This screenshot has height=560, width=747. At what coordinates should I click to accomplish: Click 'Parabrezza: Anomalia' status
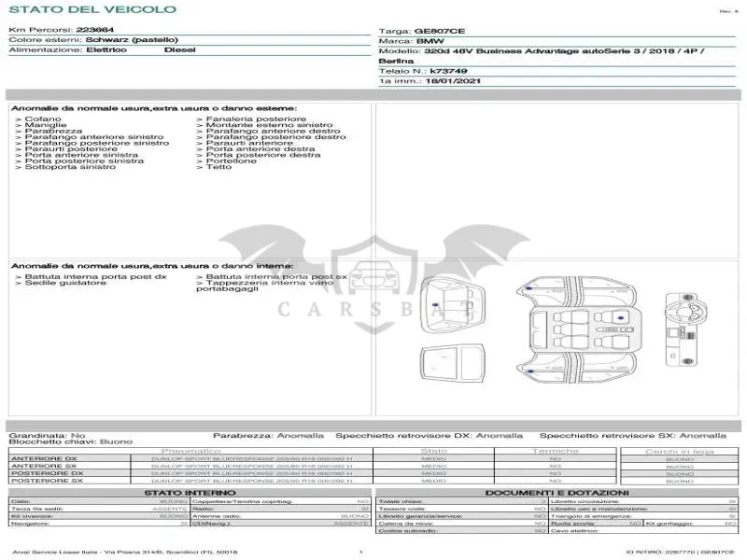[x=268, y=436]
